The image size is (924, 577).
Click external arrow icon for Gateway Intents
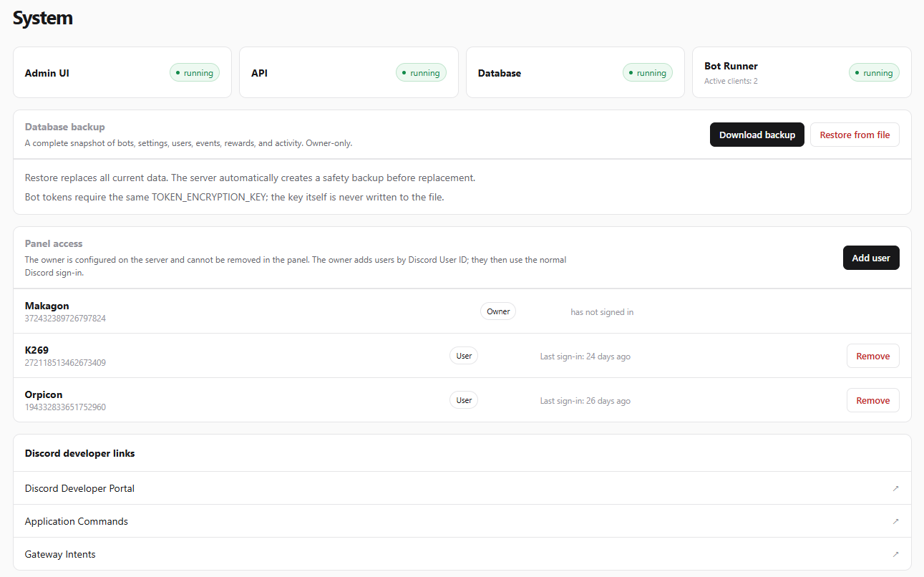(x=895, y=554)
